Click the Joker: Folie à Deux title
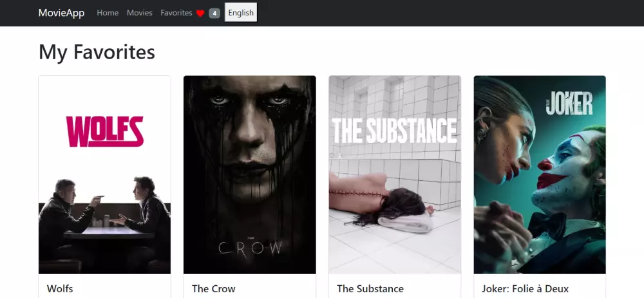The height and width of the screenshot is (298, 644). [526, 288]
